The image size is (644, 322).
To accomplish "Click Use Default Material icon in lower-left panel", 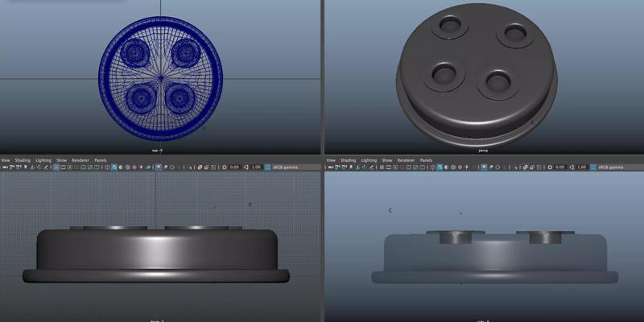I will pos(121,167).
